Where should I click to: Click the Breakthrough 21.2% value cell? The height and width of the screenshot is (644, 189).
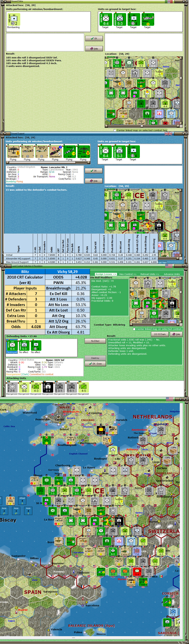81,288
